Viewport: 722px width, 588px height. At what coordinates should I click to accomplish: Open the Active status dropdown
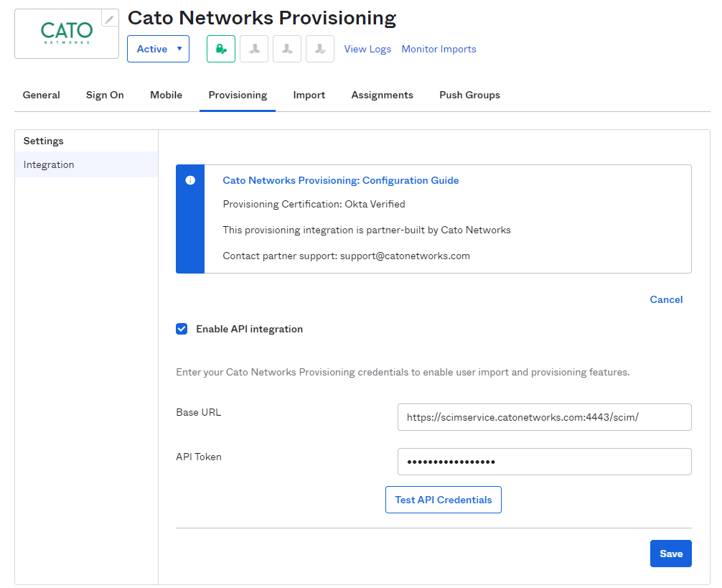(158, 49)
